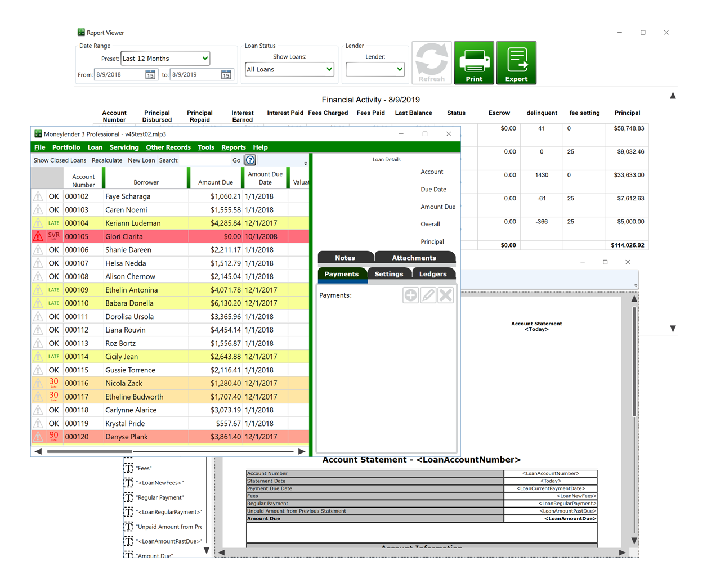Viewport: 707px width, 588px height.
Task: Switch to the Ledgers tab
Action: pos(433,274)
